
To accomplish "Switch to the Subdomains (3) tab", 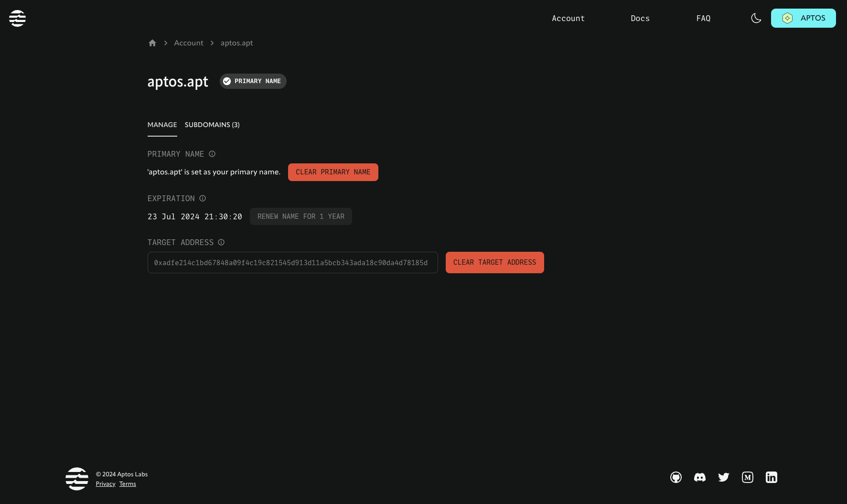I will click(x=212, y=125).
